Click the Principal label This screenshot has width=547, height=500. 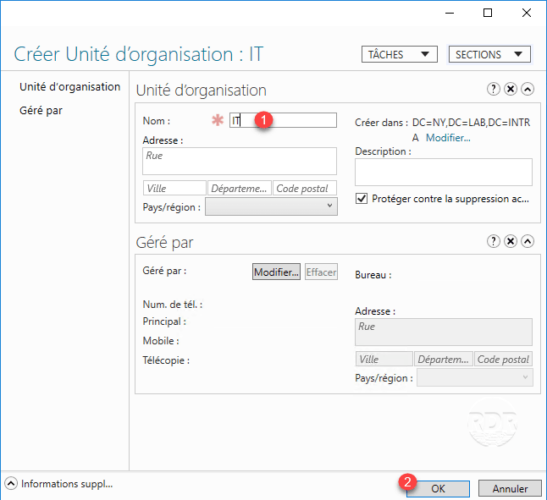point(164,321)
